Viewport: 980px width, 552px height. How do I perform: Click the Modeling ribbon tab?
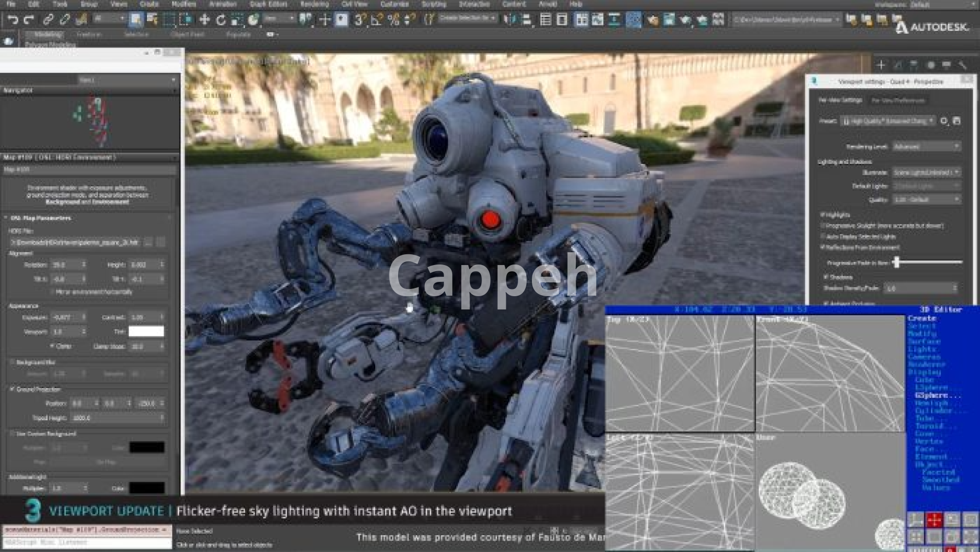(47, 35)
